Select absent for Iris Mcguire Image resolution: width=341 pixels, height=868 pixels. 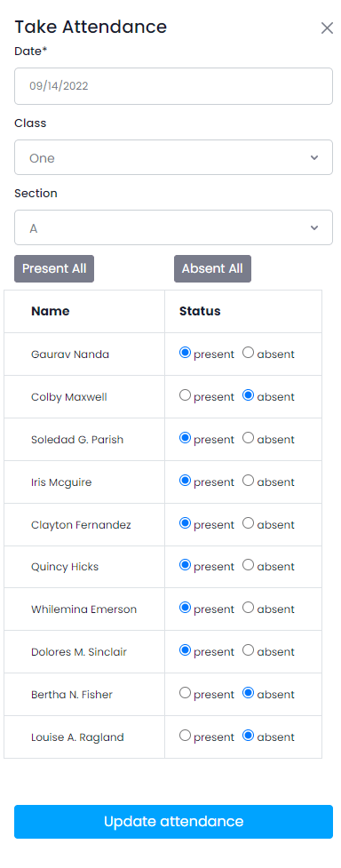click(249, 481)
